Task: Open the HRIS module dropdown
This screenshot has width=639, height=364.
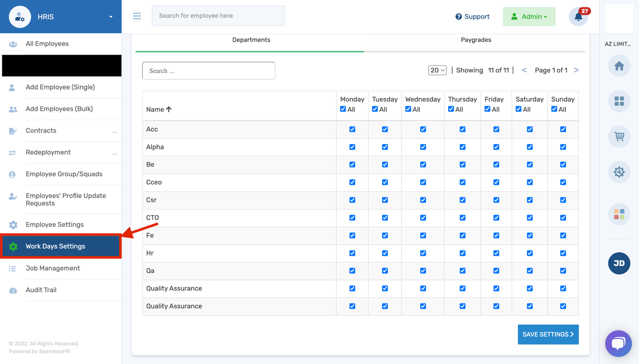Action: pyautogui.click(x=110, y=16)
